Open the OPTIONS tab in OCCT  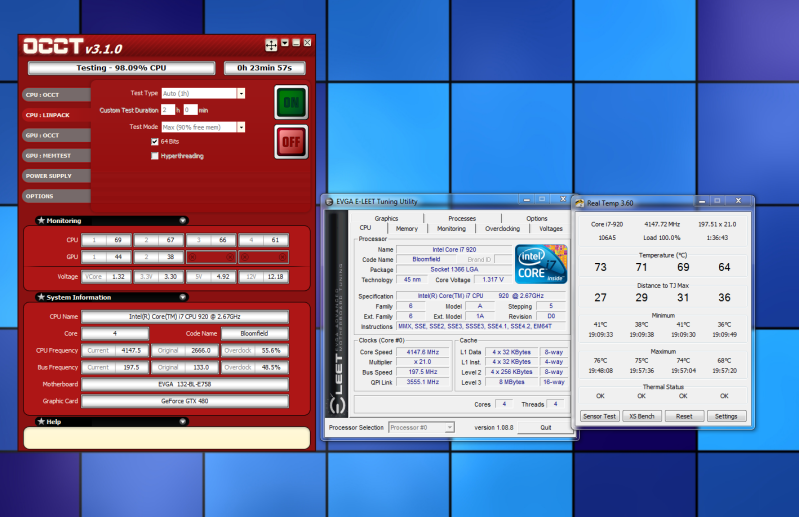56,196
